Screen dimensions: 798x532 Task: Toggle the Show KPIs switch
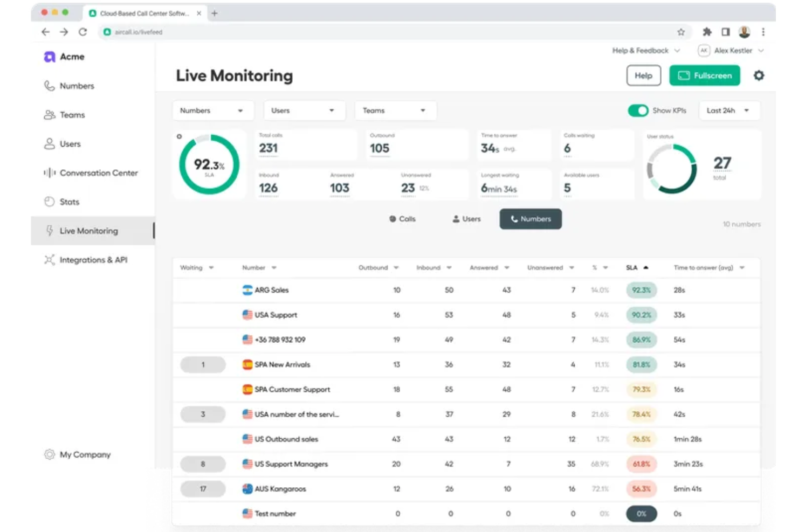(638, 110)
